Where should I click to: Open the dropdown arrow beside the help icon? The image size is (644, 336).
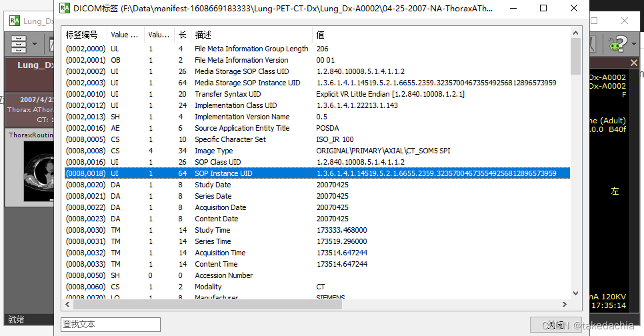634,43
